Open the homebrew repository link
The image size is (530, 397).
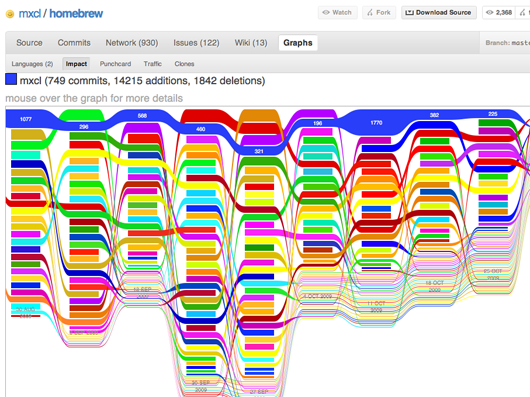76,14
